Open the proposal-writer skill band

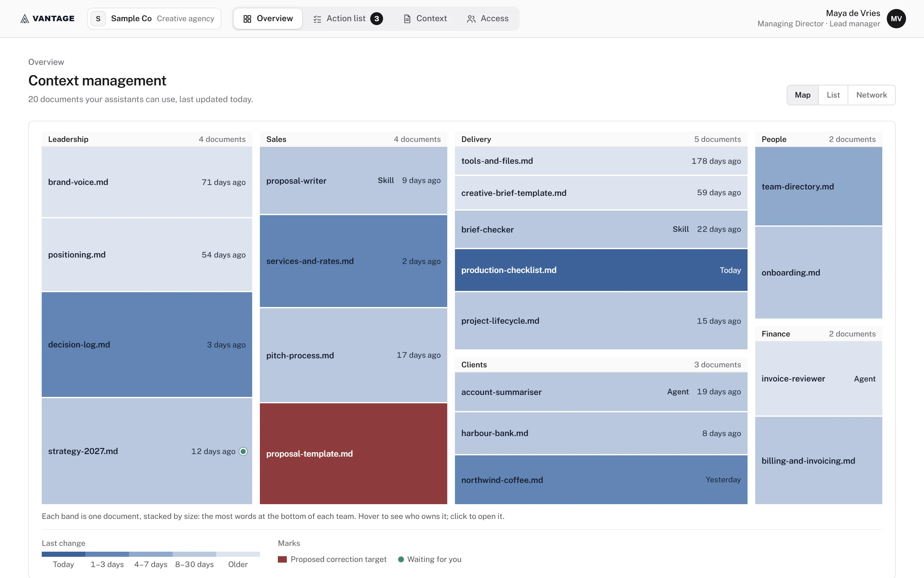click(353, 180)
